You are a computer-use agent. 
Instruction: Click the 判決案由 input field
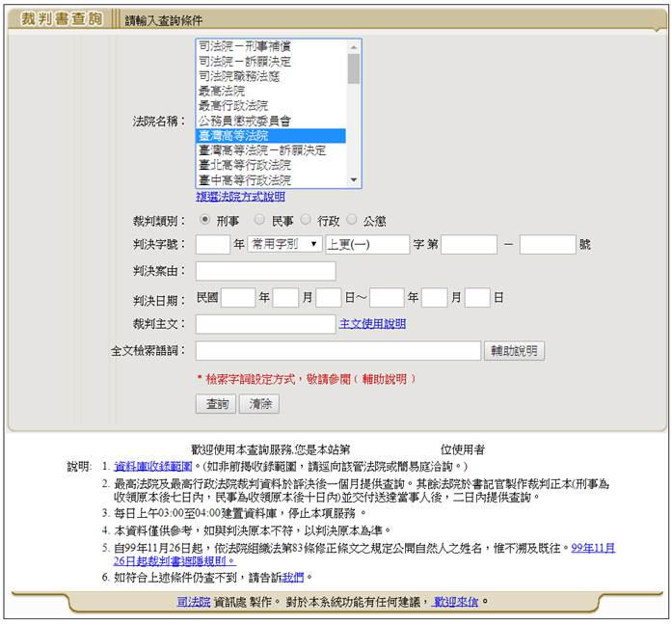pyautogui.click(x=265, y=271)
